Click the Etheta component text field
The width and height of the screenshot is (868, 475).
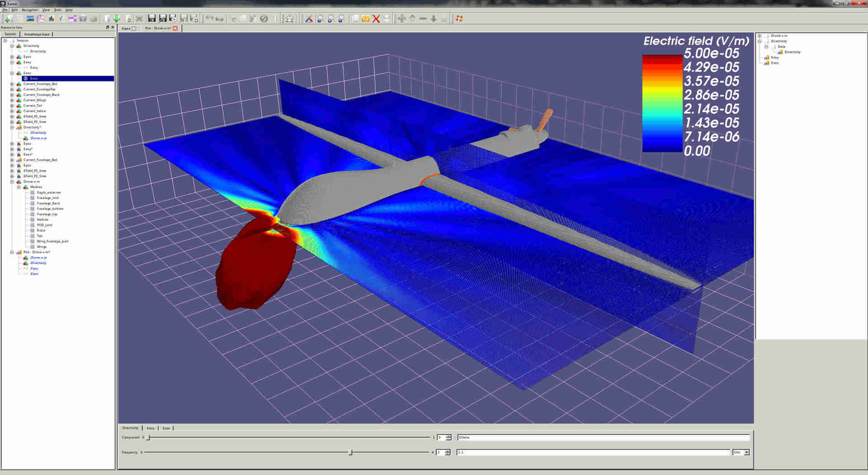pyautogui.click(x=604, y=437)
